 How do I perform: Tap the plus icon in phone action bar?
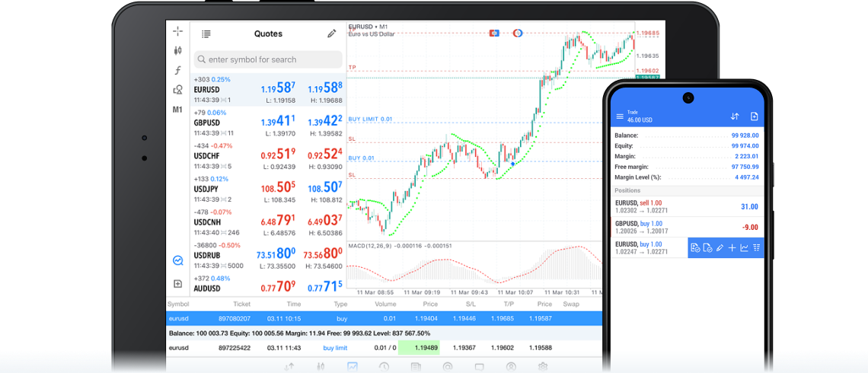(732, 248)
